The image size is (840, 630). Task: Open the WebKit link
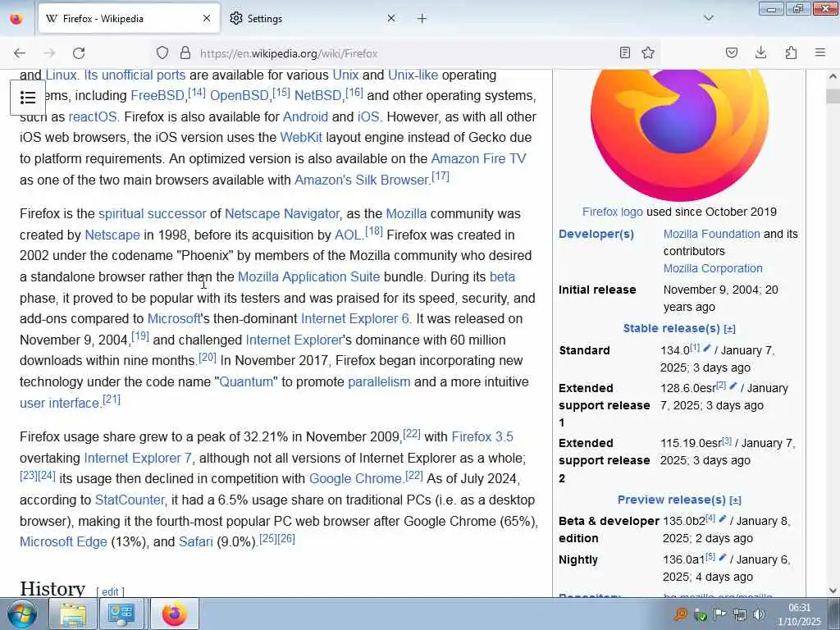(301, 138)
